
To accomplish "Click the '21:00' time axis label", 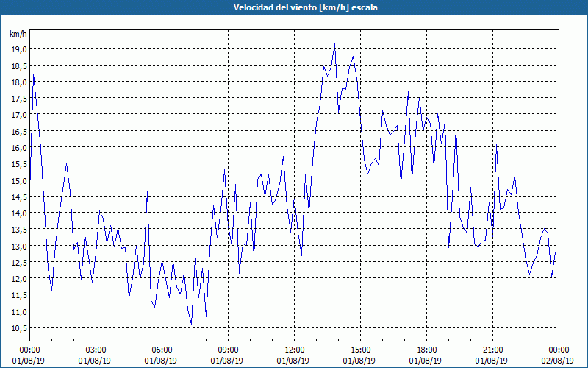I will tap(492, 350).
